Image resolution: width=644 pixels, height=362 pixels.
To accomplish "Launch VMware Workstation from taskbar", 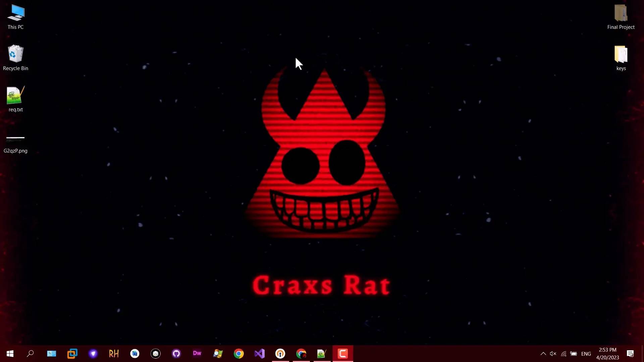I will 72,354.
